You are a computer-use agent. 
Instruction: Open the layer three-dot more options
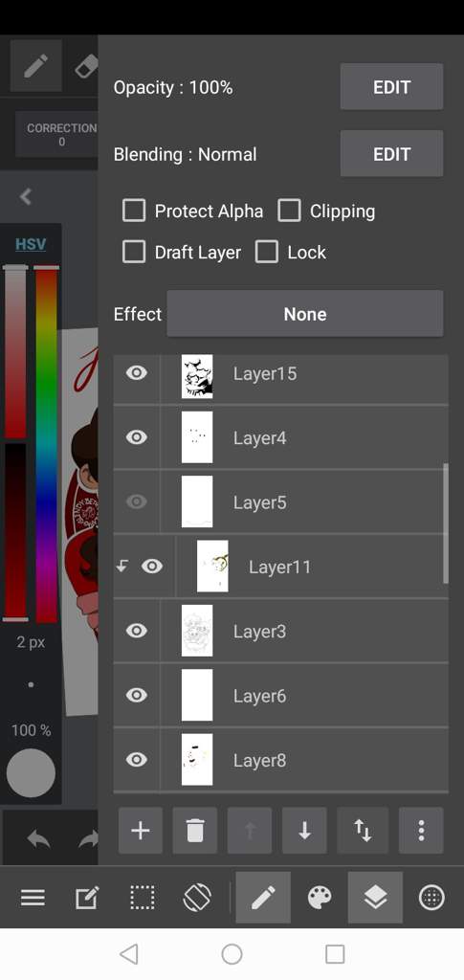pos(421,831)
